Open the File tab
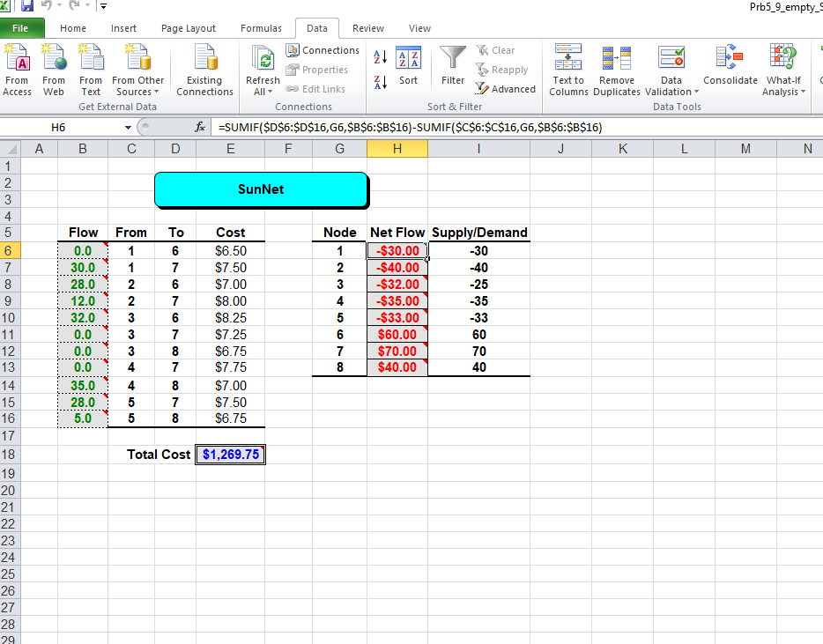This screenshot has width=823, height=644. 21,28
